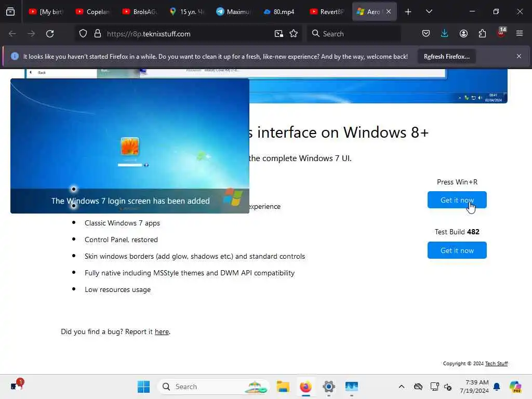
Task: Open the tracking protection shield icon
Action: [x=83, y=34]
